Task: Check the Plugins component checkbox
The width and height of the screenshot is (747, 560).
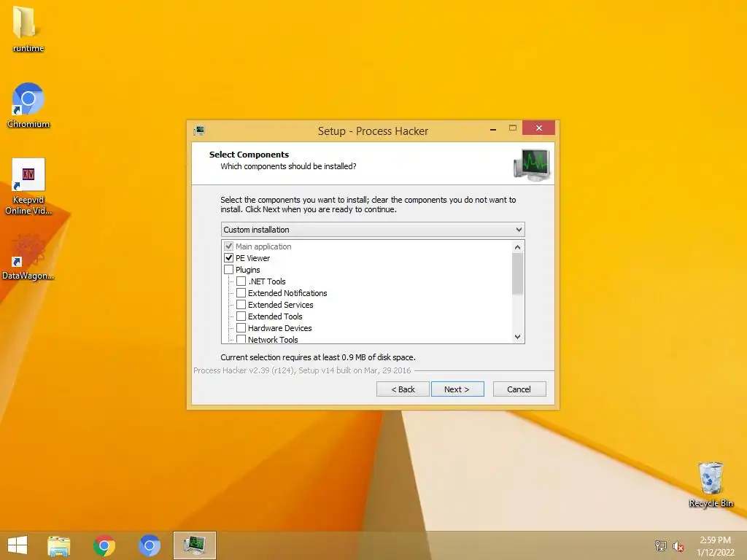Action: coord(228,270)
